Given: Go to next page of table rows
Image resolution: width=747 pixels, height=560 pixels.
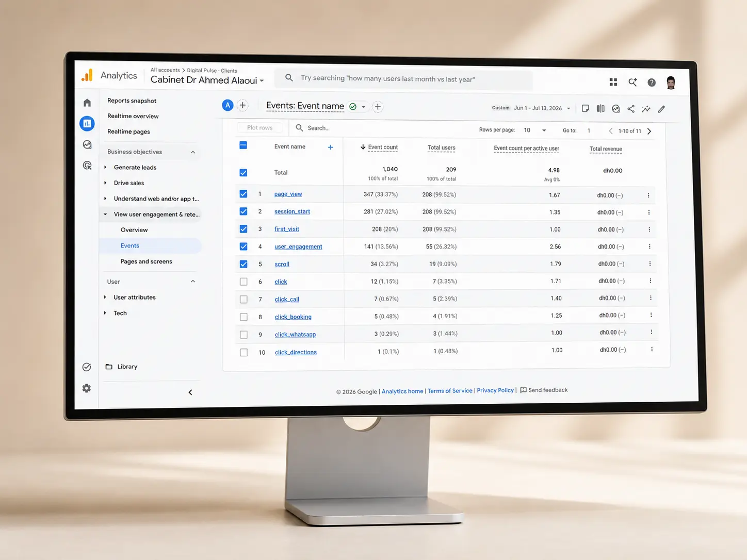Looking at the screenshot, I should (x=649, y=131).
